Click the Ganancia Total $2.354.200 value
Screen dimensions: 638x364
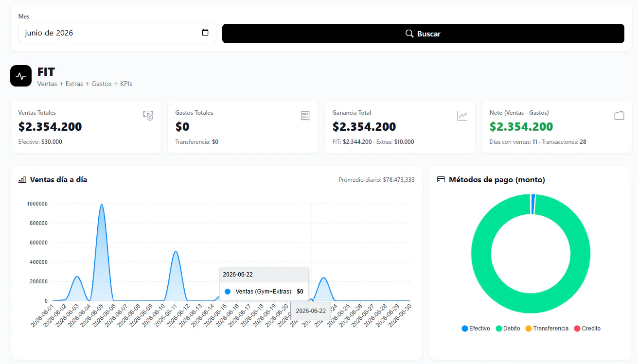click(x=364, y=127)
